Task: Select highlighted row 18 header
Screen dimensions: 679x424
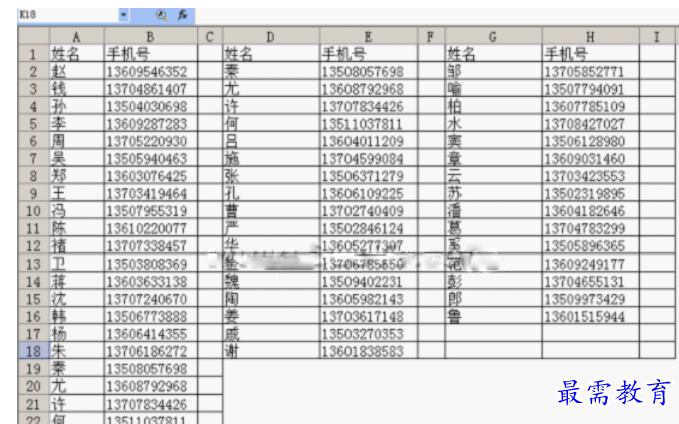Action: [x=33, y=351]
